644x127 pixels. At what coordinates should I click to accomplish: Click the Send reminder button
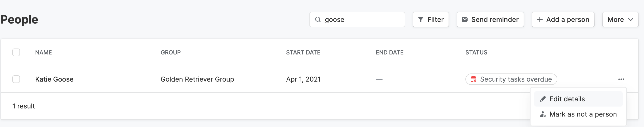[490, 20]
